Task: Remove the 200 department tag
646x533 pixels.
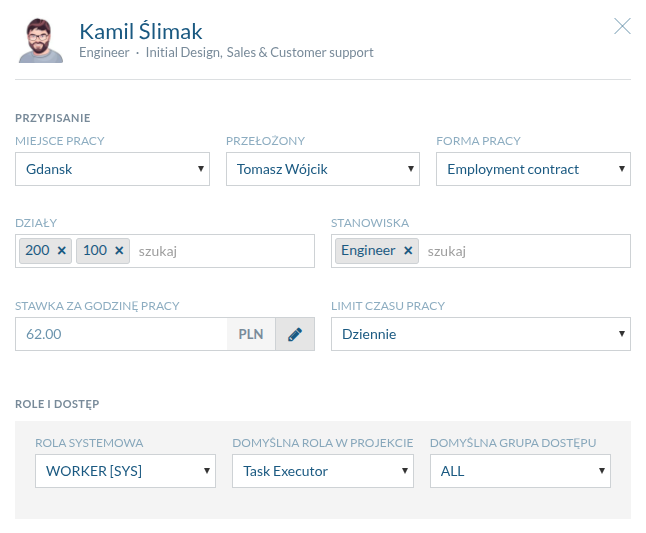Action: 61,250
